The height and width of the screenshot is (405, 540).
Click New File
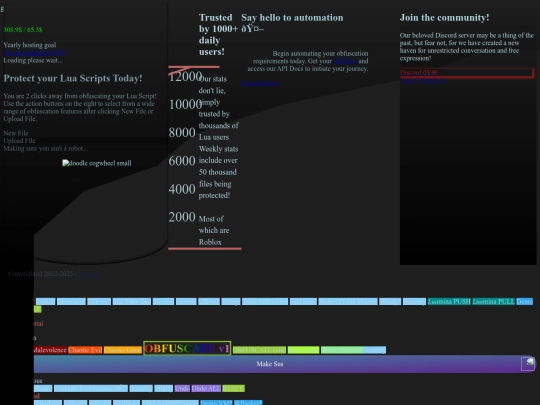coord(16,133)
